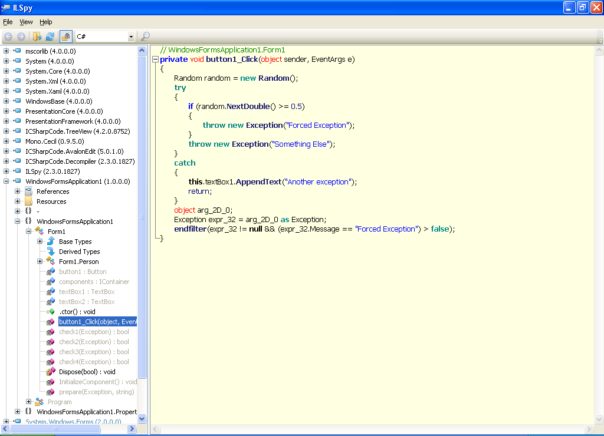Click the check1(Exception) method icon

pos(50,332)
